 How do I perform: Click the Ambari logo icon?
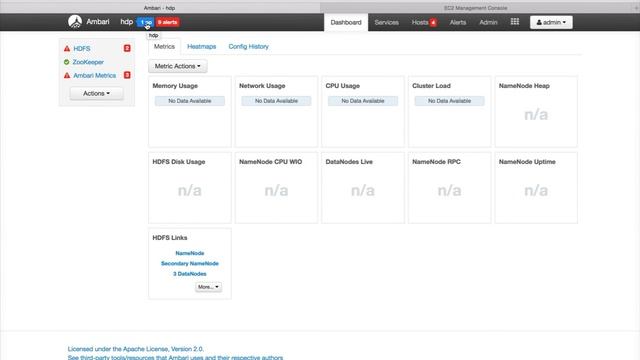75,22
